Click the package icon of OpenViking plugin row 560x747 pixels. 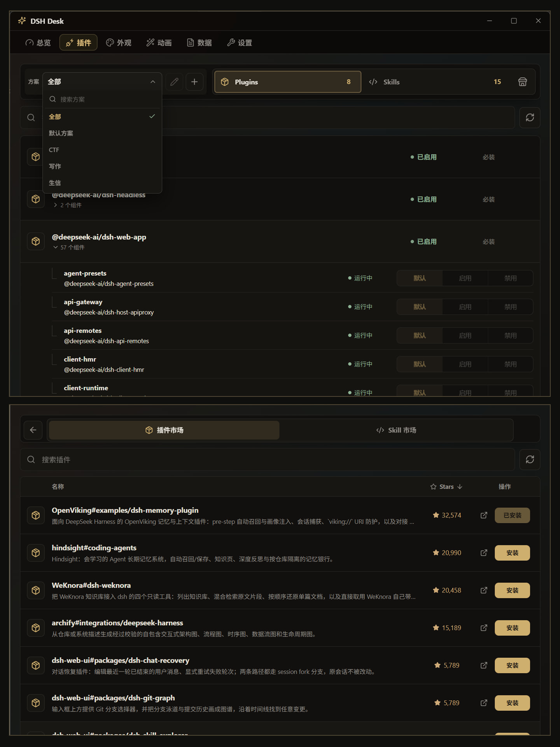(x=36, y=515)
